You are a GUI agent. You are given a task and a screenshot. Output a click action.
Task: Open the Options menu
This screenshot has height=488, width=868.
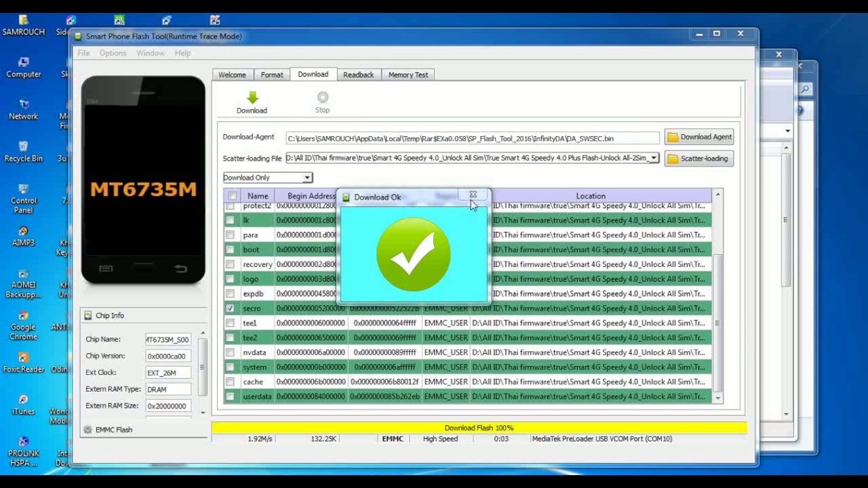click(x=113, y=53)
